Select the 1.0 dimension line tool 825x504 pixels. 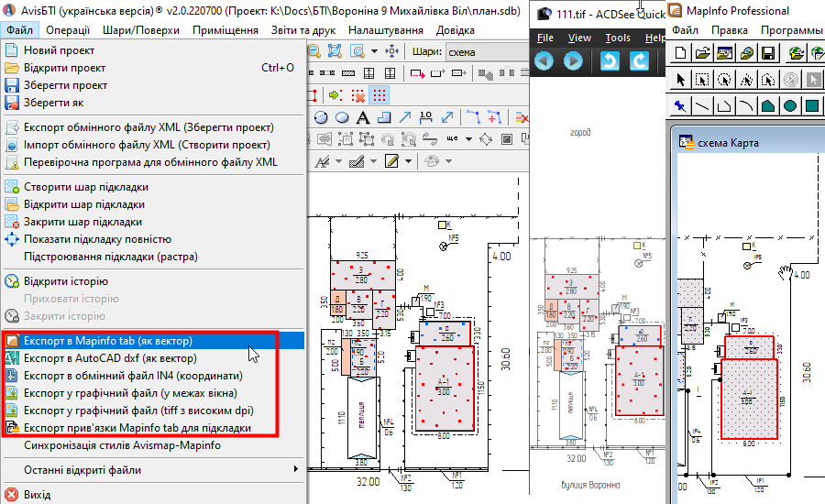426,118
